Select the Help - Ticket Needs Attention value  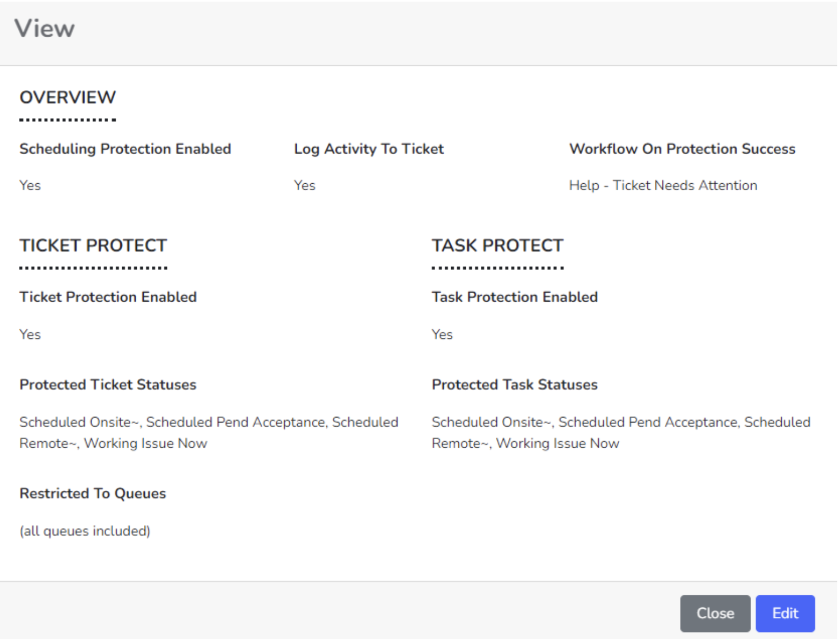coord(663,185)
